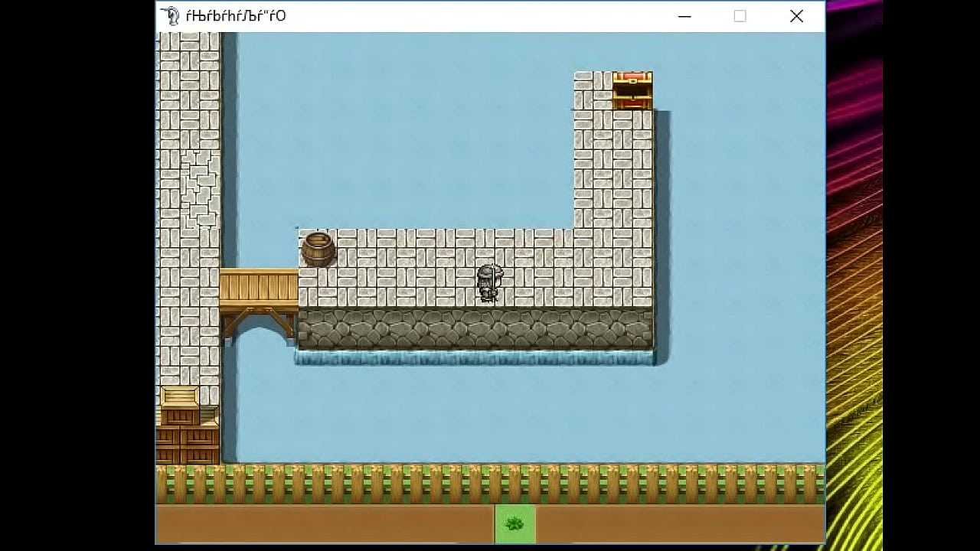The width and height of the screenshot is (980, 551).
Task: Select the player character sprite
Action: pos(488,283)
